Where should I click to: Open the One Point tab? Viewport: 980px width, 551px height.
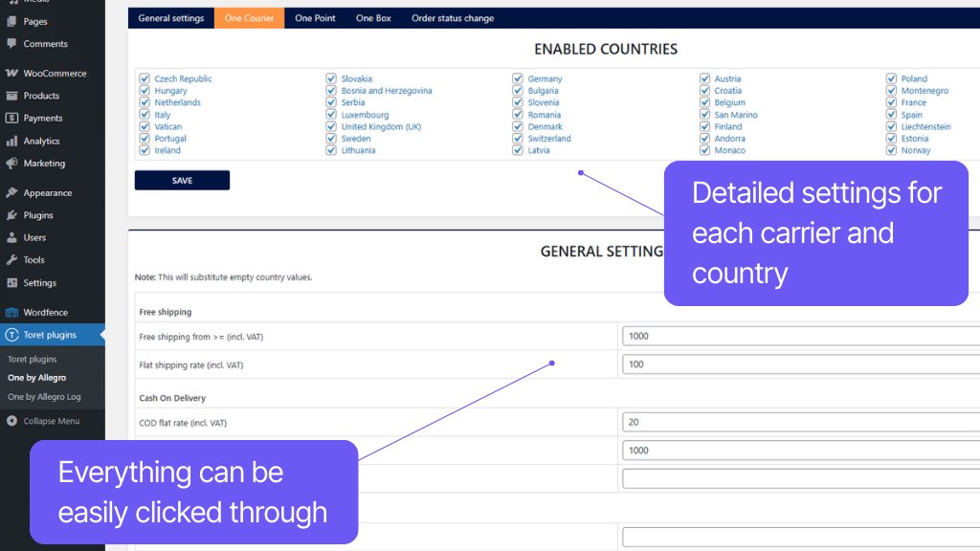pyautogui.click(x=315, y=18)
